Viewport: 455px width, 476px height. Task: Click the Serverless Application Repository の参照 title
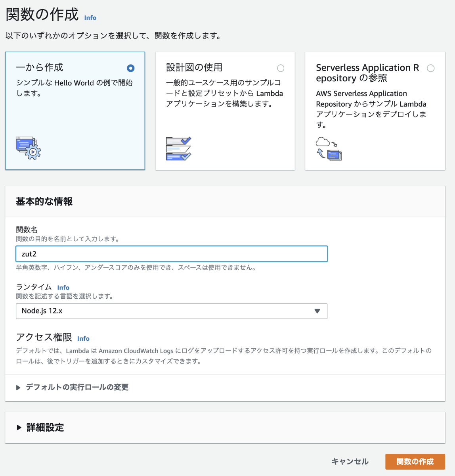point(367,73)
